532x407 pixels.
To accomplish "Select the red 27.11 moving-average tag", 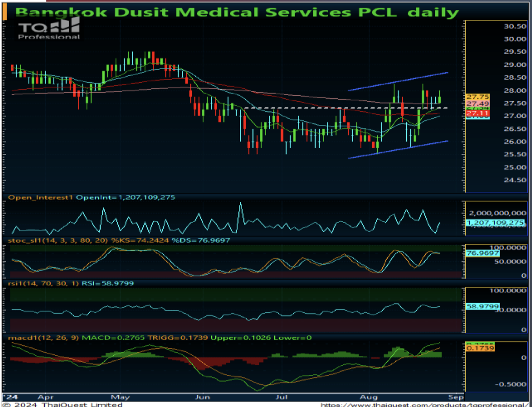I will (477, 113).
